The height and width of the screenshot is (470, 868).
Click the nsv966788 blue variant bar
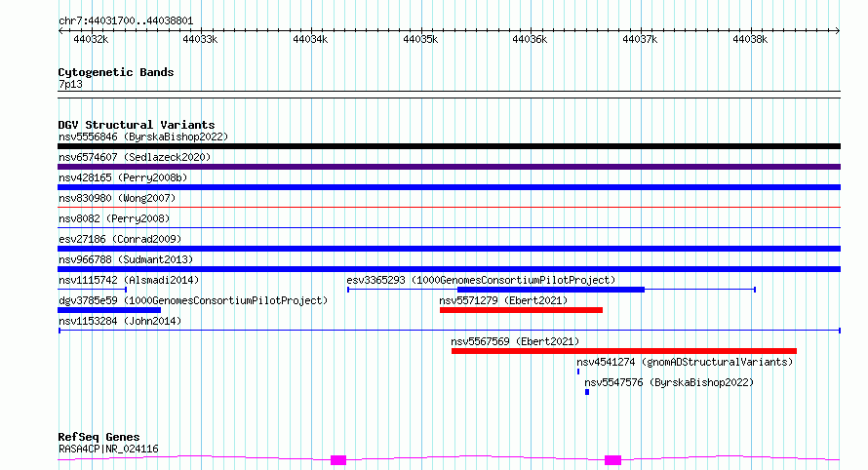(449, 269)
